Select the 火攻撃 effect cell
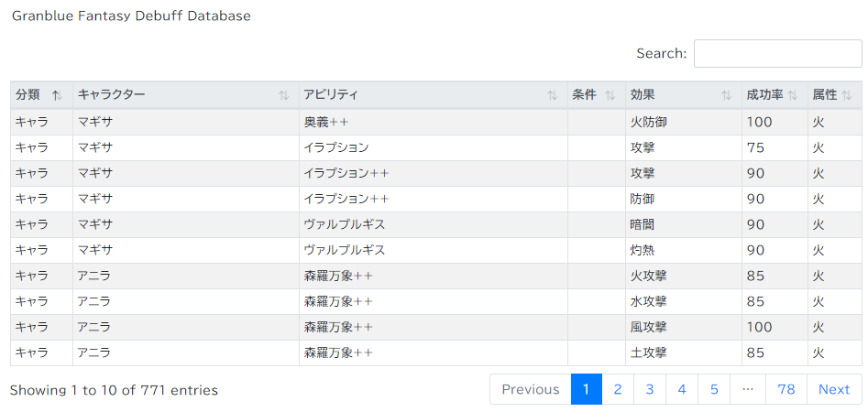868x412 pixels. coord(684,276)
